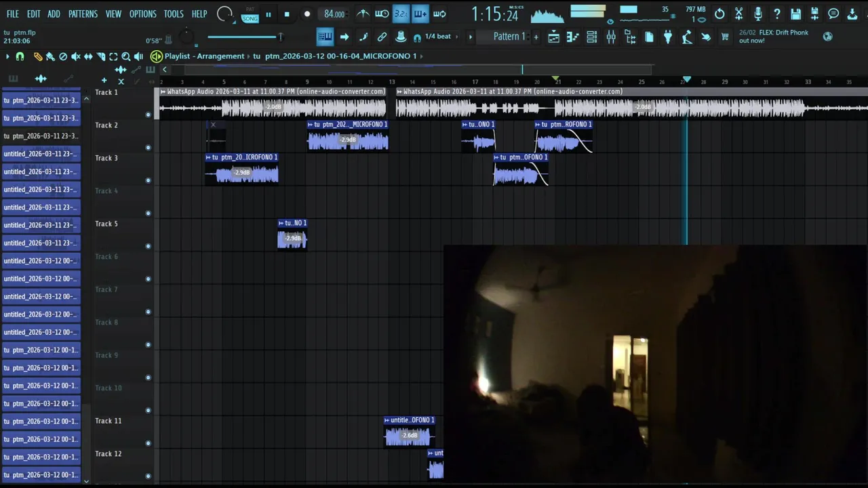Stop playback with the stop button
Viewport: 868px width, 488px height.
click(x=287, y=14)
